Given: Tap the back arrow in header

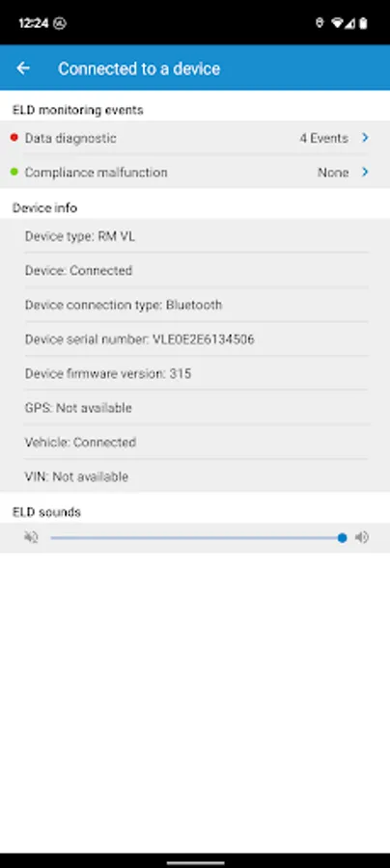Looking at the screenshot, I should (x=23, y=68).
